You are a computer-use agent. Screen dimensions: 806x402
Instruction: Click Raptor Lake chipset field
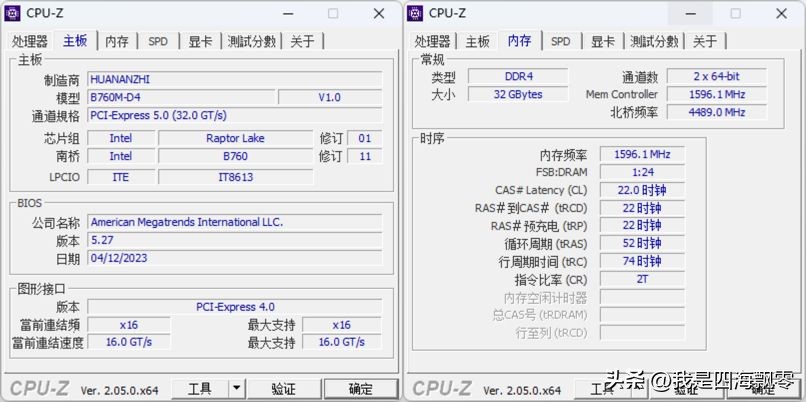tap(235, 138)
